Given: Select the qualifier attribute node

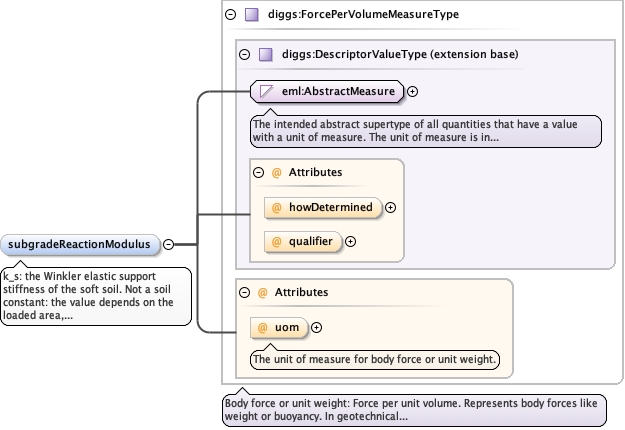Looking at the screenshot, I should [303, 242].
